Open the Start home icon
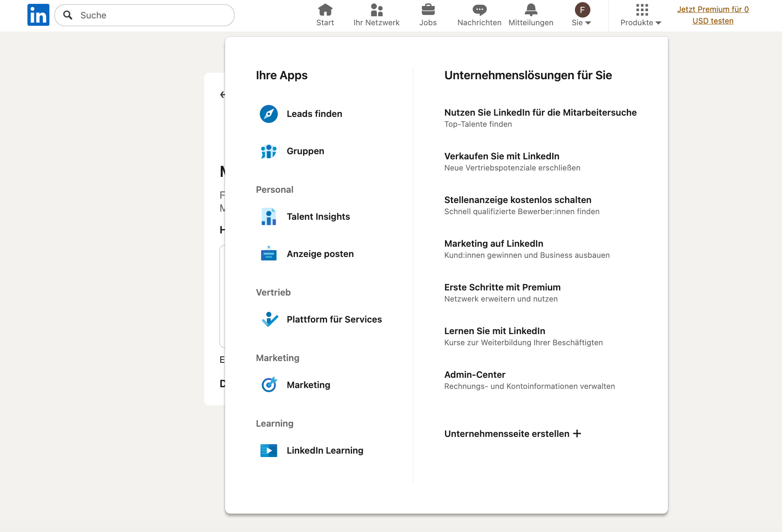 coord(325,9)
